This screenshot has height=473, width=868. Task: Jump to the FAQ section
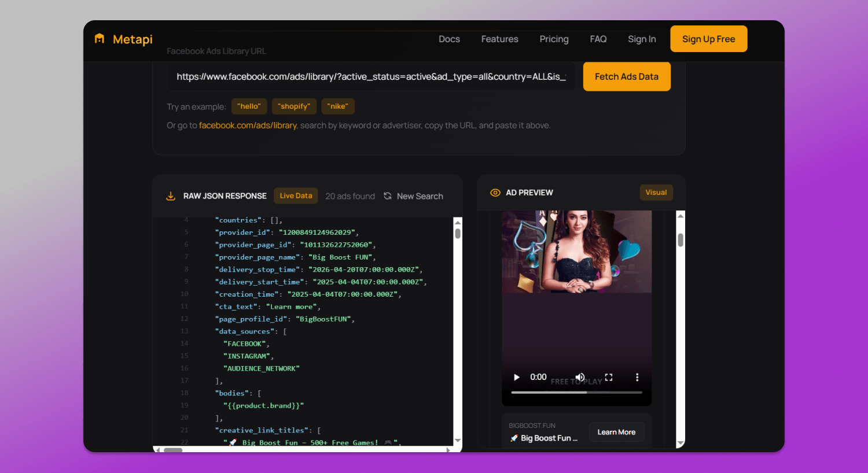point(598,39)
